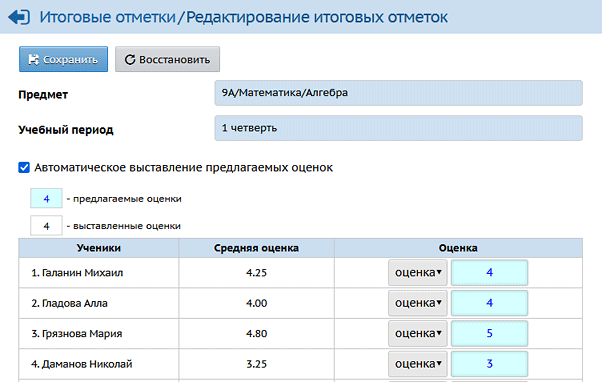Image resolution: width=602 pixels, height=382 pixels.
Task: Click the Учебный период label
Action: pos(66,130)
